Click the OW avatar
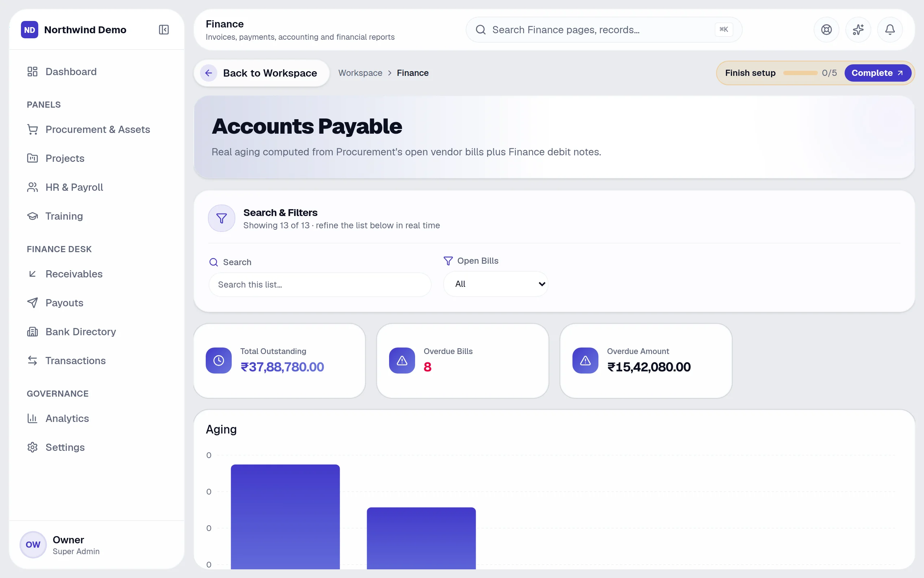Screen dimensions: 924x578 tap(33, 545)
